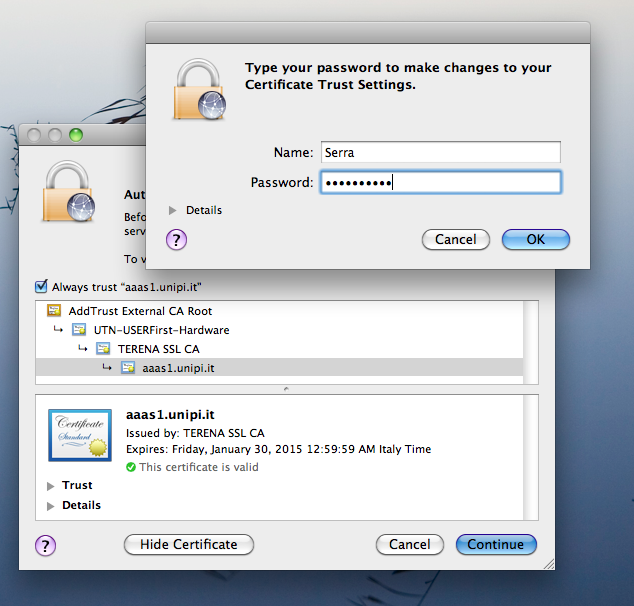
Task: Select AddTrust External CA Root row
Action: coord(279,310)
